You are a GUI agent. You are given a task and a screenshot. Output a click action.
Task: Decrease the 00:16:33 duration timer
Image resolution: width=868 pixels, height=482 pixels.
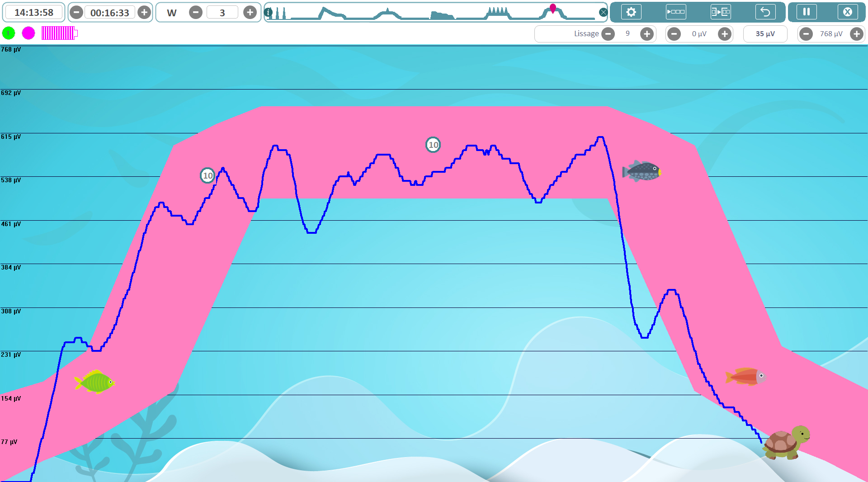76,13
